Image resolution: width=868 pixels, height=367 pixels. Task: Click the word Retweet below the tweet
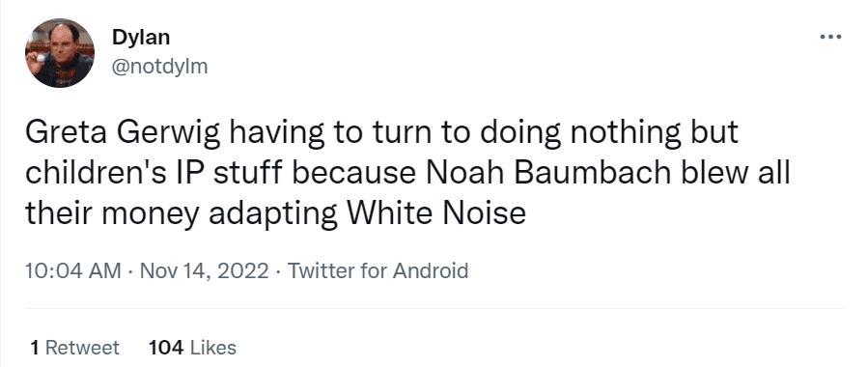82,348
